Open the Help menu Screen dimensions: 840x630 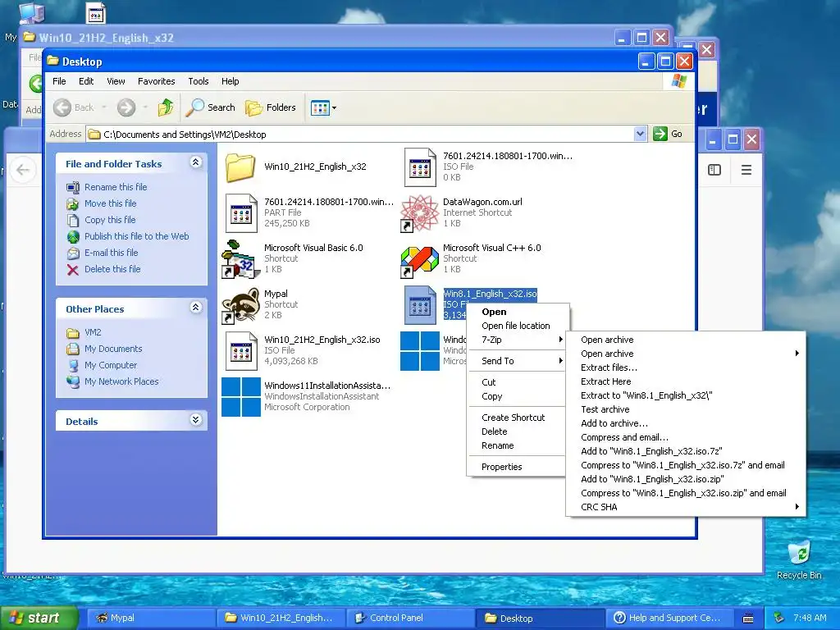(x=231, y=81)
